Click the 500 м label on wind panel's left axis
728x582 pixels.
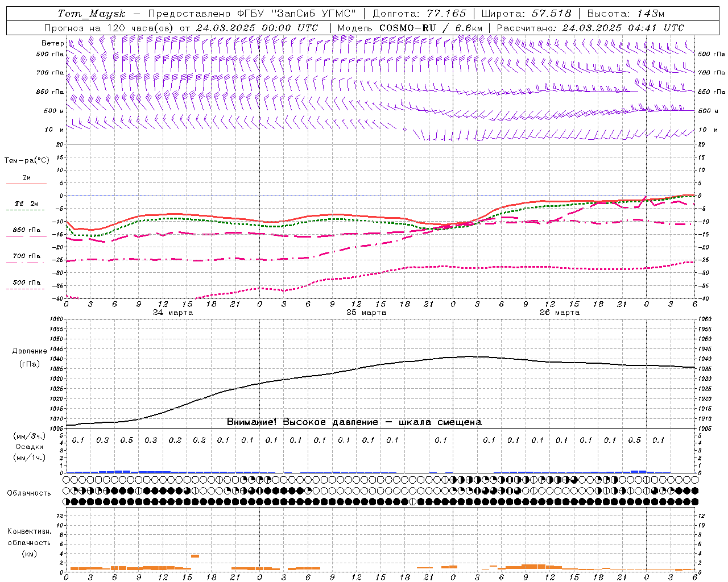(54, 111)
